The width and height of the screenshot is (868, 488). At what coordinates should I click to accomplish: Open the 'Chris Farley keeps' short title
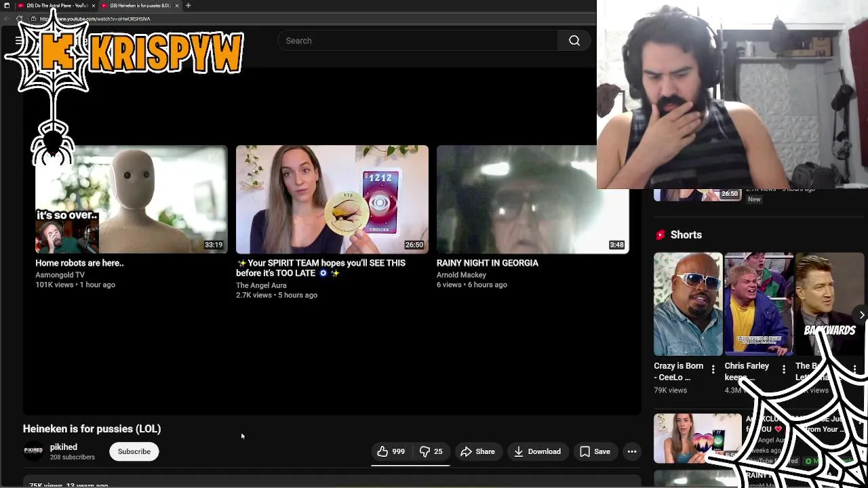pyautogui.click(x=747, y=371)
